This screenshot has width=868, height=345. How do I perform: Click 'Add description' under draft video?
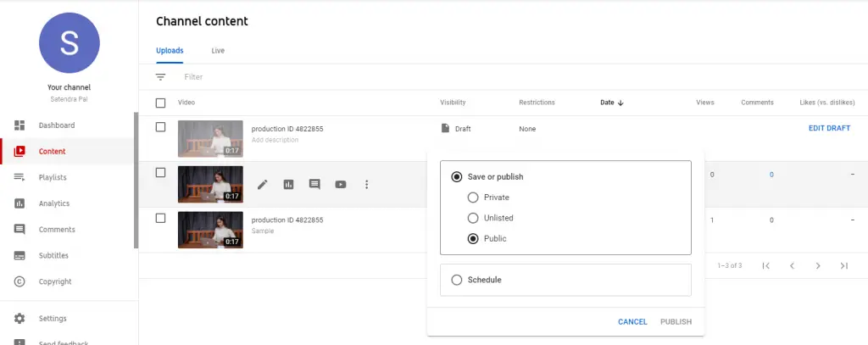275,140
